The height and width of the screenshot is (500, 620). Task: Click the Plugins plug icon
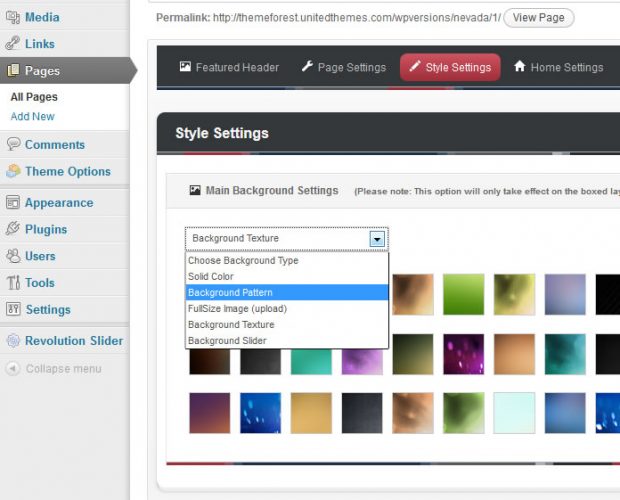tap(13, 230)
